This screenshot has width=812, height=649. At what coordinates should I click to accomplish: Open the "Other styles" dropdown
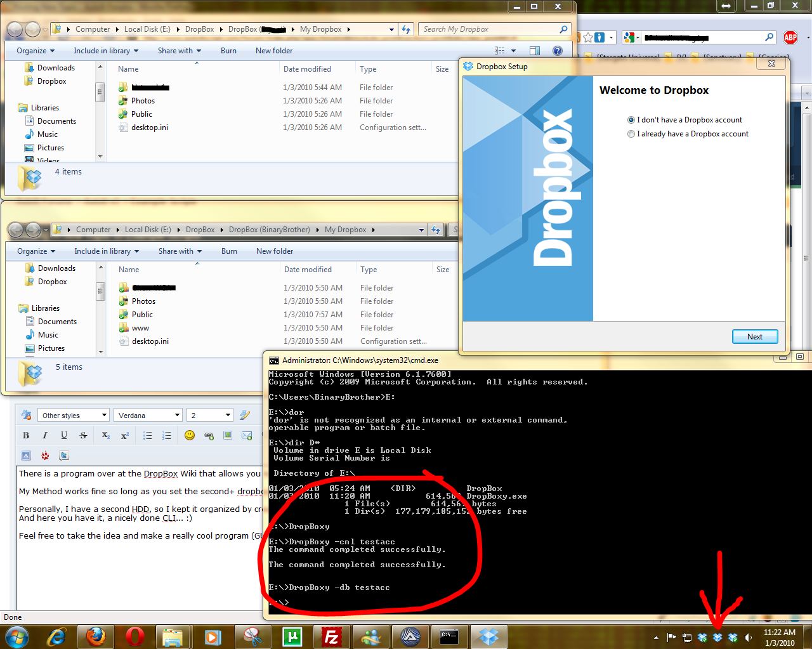[74, 416]
